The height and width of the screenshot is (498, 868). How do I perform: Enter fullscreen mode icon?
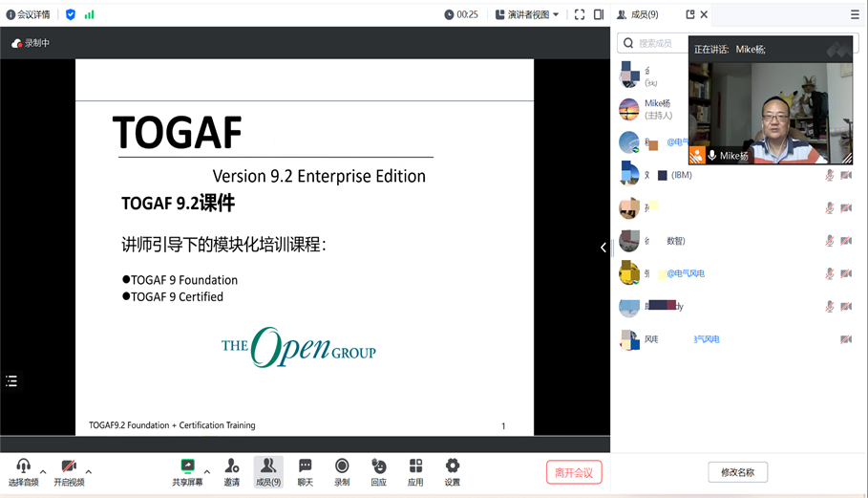tap(580, 15)
